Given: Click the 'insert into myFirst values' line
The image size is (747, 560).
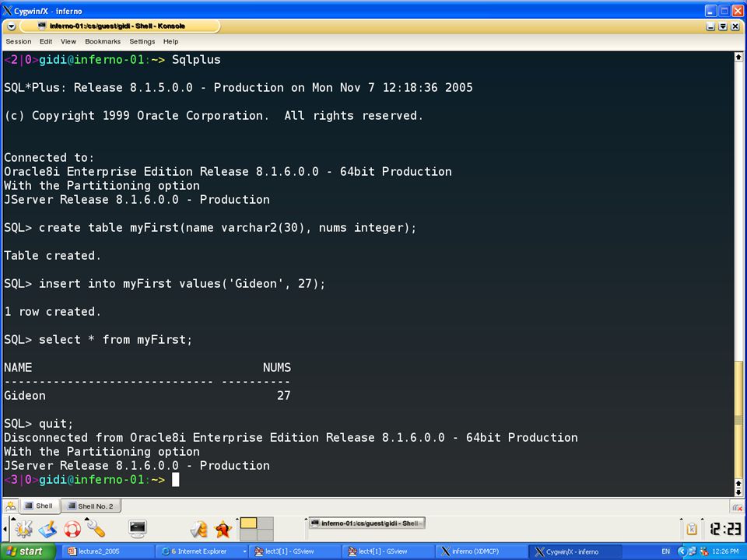Looking at the screenshot, I should tap(164, 284).
